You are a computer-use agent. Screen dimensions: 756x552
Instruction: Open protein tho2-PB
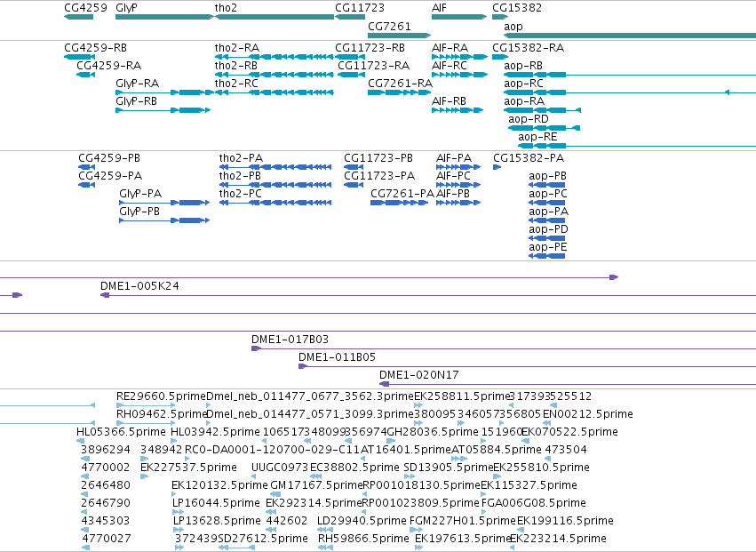point(275,185)
